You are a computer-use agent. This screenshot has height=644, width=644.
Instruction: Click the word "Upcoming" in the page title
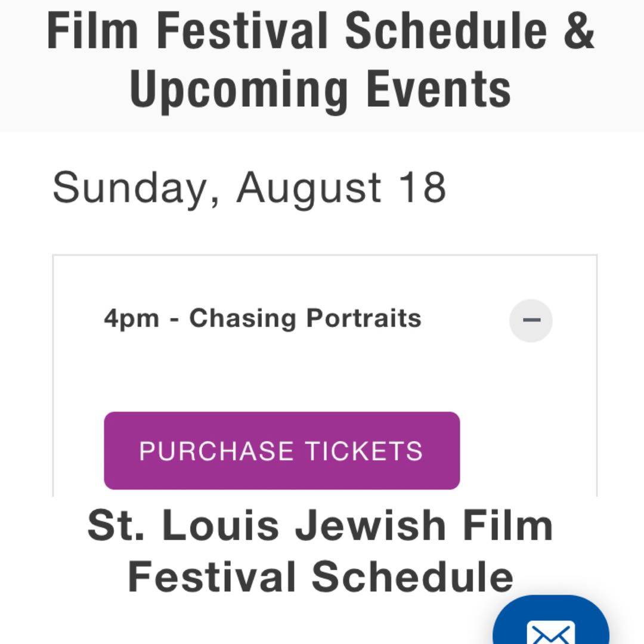point(239,89)
